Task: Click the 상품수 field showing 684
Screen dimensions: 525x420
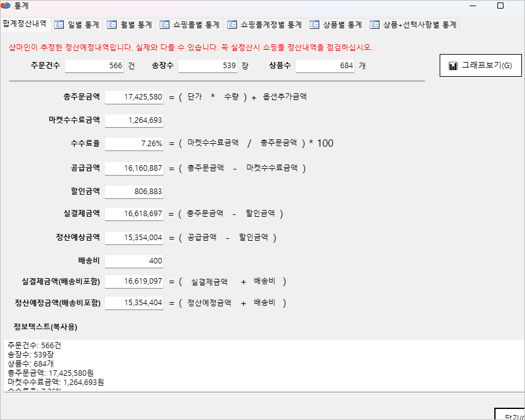Action: pyautogui.click(x=325, y=66)
